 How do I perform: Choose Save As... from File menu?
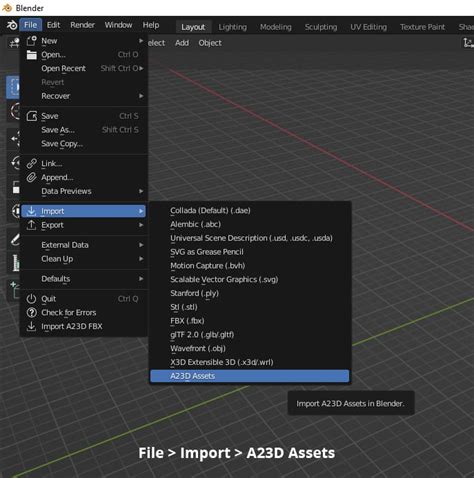pyautogui.click(x=84, y=130)
